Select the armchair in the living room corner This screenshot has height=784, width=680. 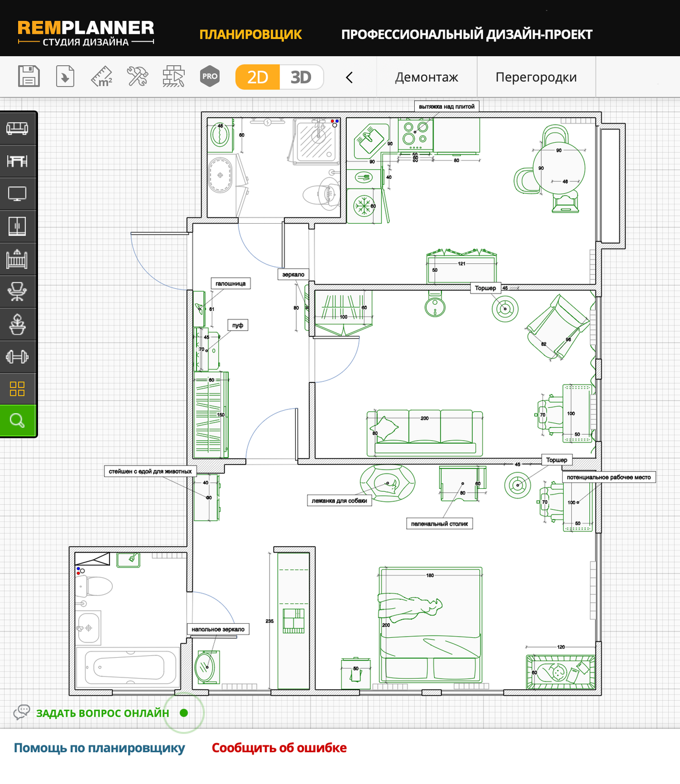(x=558, y=328)
